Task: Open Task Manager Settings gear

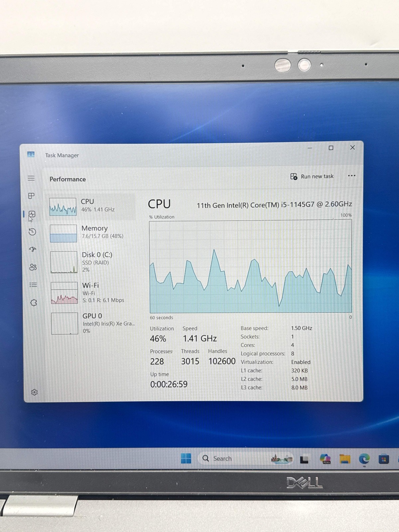Action: (34, 392)
